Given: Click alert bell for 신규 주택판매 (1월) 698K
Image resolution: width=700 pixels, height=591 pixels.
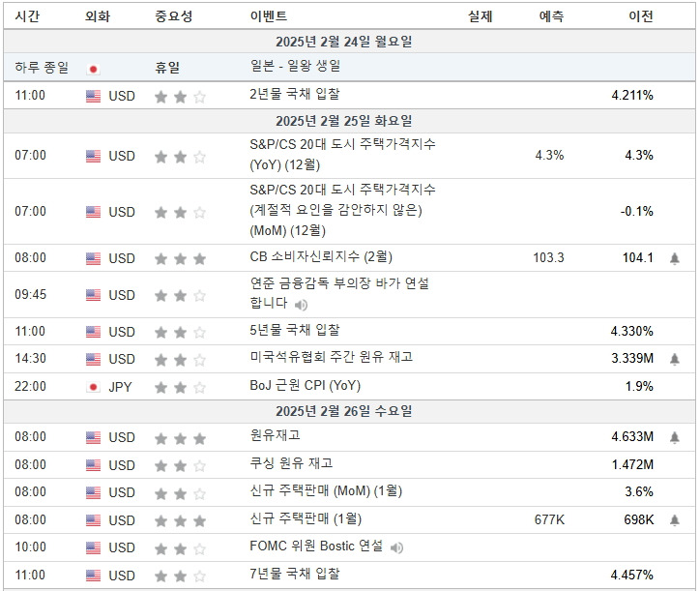Looking at the screenshot, I should 675,520.
